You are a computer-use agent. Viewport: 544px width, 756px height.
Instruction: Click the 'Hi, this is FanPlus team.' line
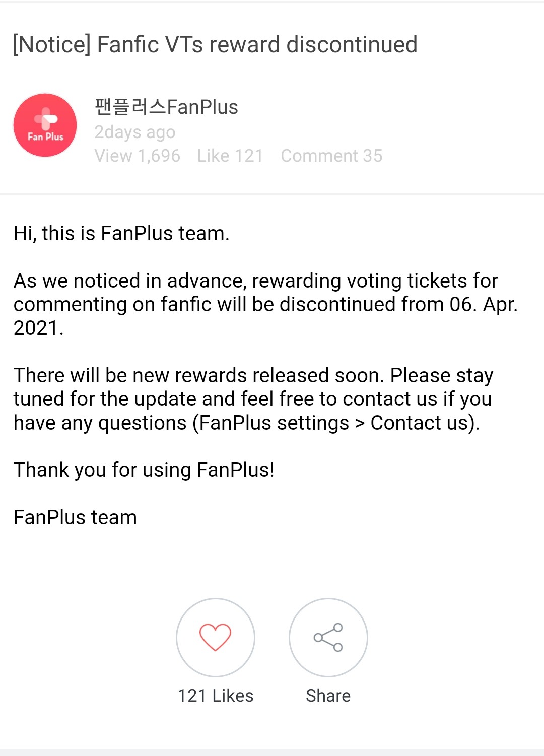click(x=121, y=233)
